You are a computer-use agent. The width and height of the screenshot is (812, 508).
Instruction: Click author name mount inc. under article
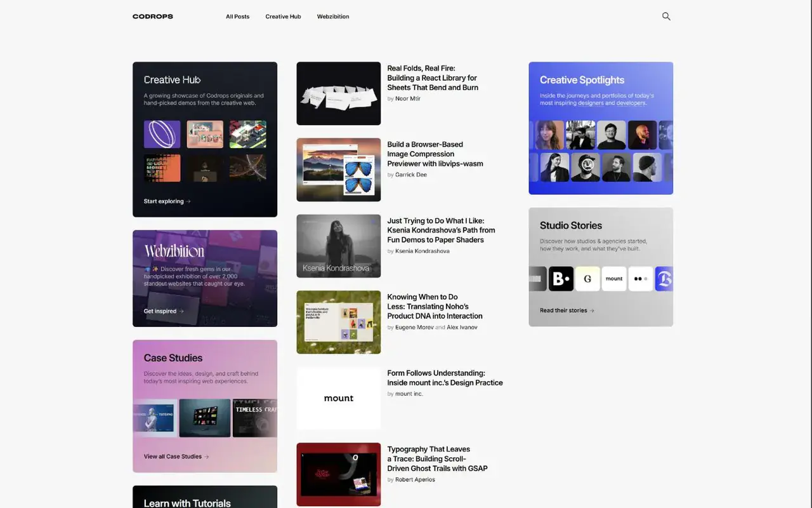point(409,394)
